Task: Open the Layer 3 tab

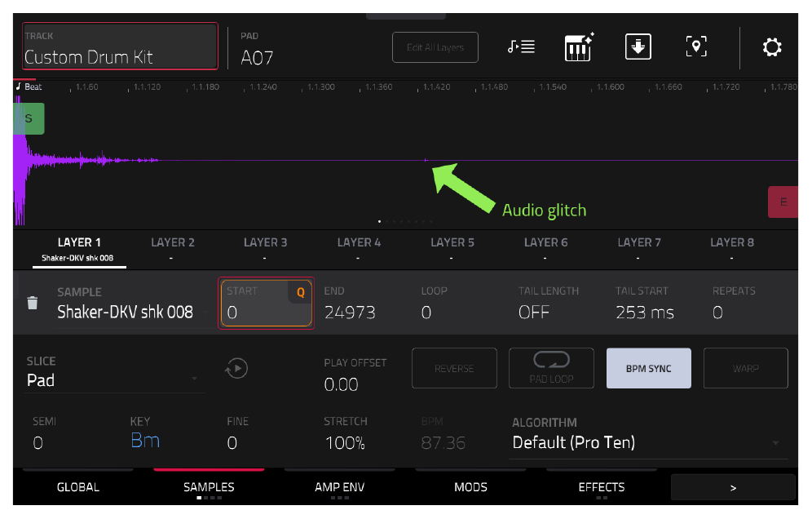Action: coord(265,250)
